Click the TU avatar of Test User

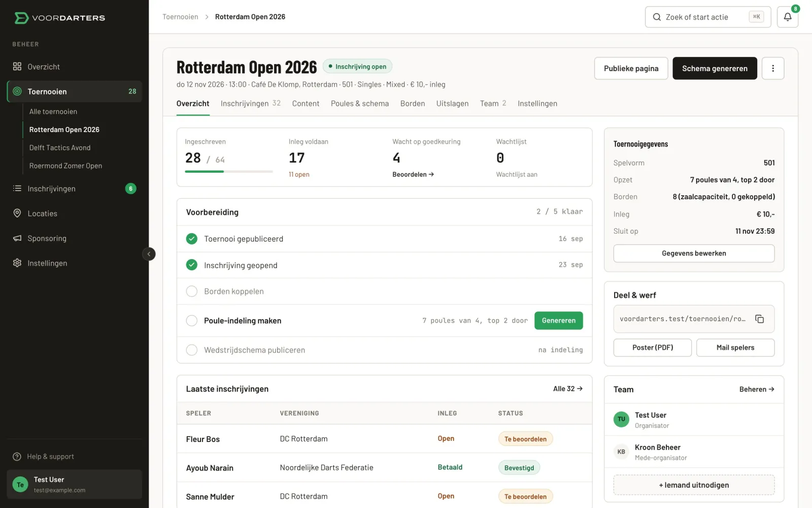coord(621,419)
